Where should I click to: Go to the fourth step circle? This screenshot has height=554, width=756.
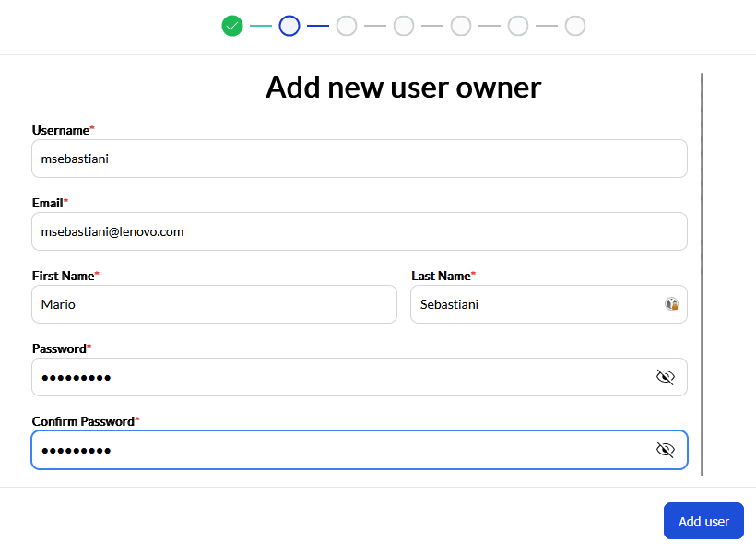click(x=404, y=26)
